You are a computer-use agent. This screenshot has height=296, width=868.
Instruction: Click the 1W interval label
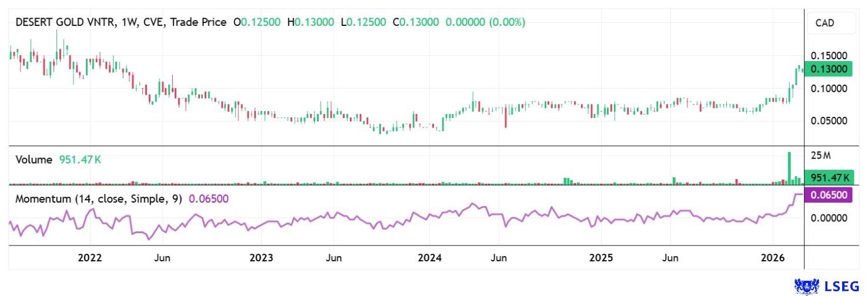click(129, 22)
